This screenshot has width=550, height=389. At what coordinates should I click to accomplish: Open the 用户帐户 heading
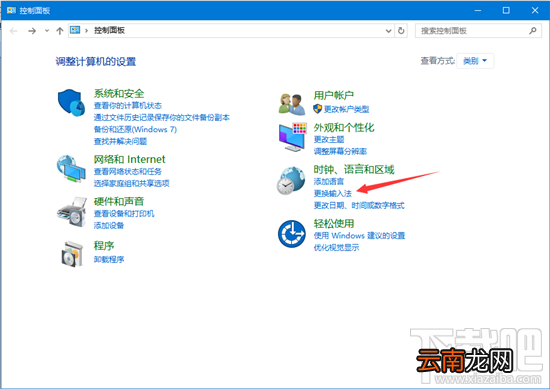(334, 95)
